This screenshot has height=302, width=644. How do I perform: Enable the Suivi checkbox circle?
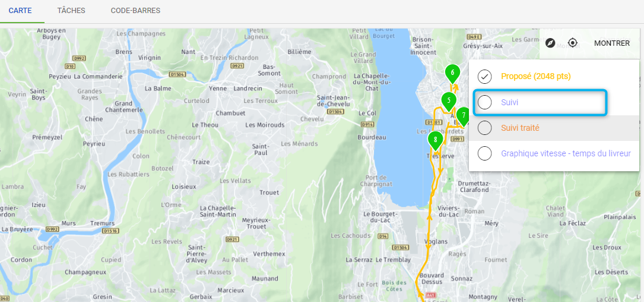485,102
